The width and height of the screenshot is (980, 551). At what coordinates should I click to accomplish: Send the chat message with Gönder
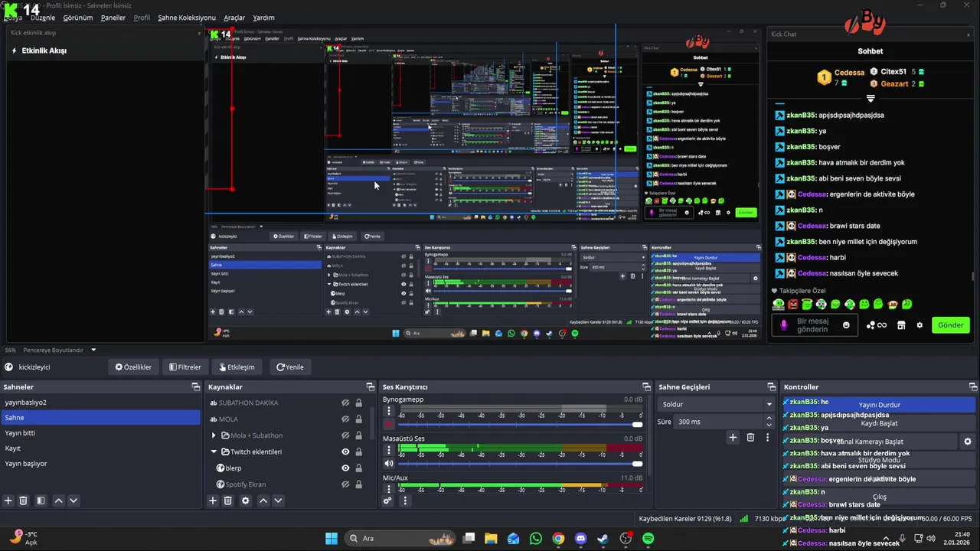951,325
